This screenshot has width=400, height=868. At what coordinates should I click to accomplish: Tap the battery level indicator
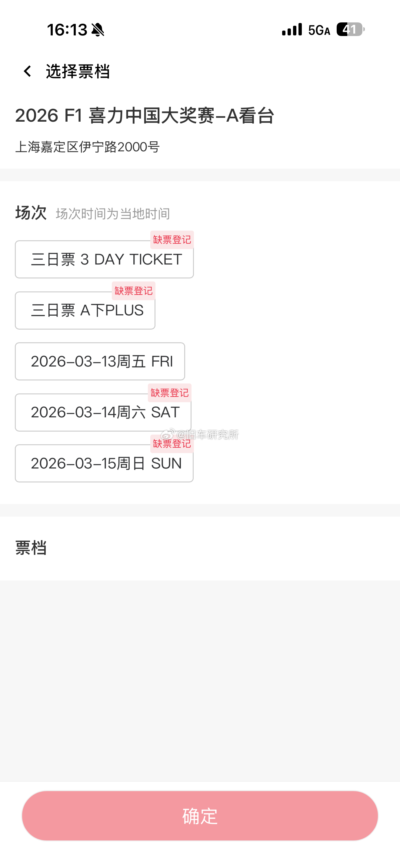(x=350, y=29)
